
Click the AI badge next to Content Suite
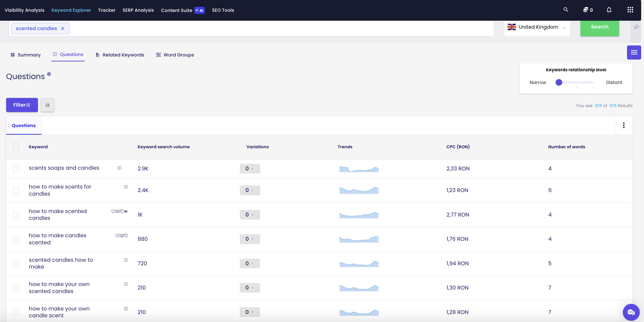(x=199, y=10)
